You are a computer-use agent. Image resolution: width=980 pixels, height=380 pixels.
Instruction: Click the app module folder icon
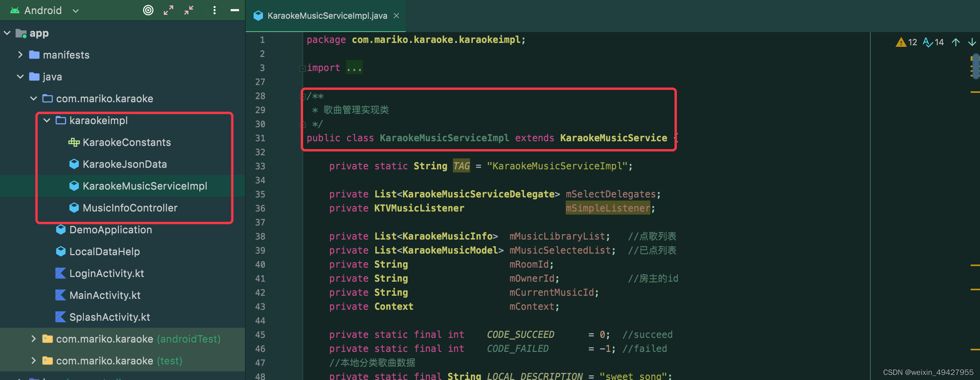[21, 34]
